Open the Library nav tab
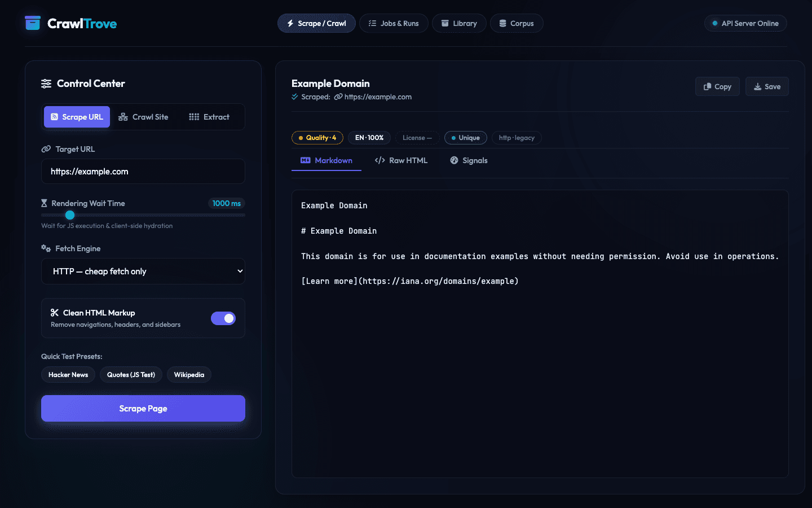This screenshot has height=508, width=812. coord(459,23)
